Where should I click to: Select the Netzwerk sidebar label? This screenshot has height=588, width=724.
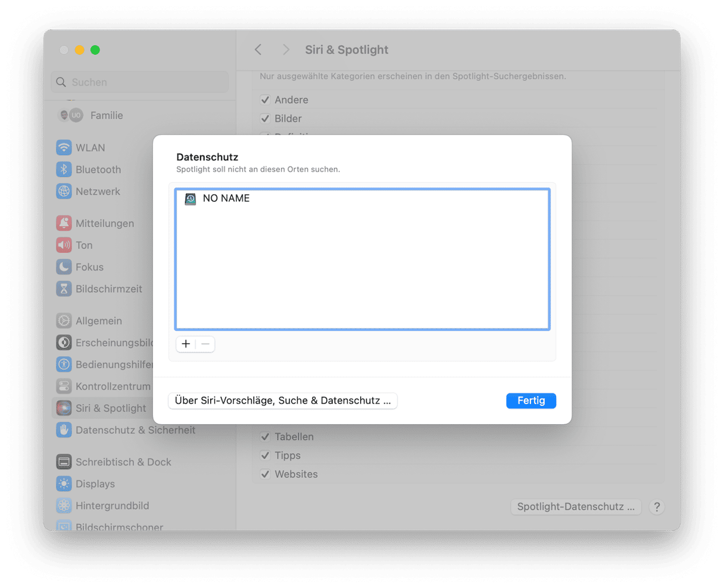click(98, 192)
